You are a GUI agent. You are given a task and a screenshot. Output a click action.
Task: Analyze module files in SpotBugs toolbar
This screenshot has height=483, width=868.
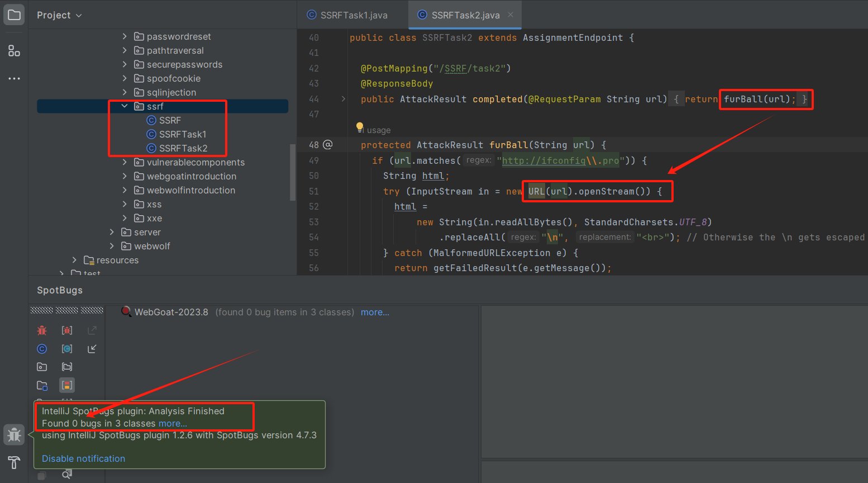(x=42, y=385)
